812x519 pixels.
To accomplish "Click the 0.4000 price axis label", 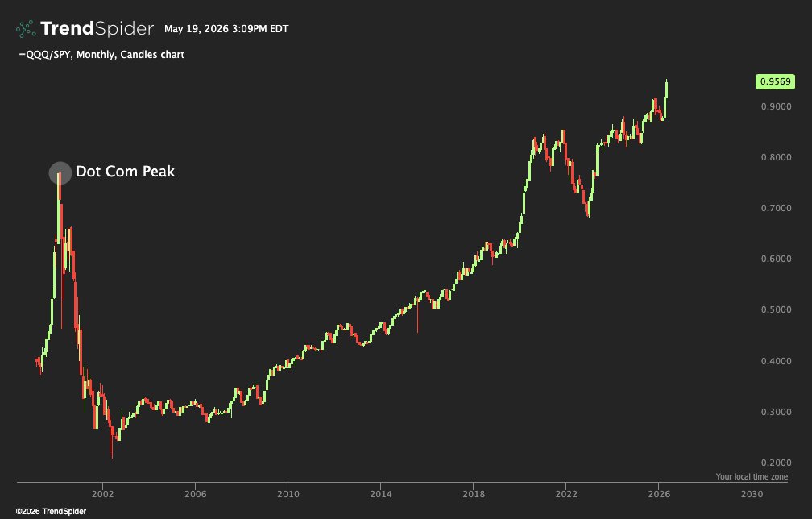I will coord(776,361).
